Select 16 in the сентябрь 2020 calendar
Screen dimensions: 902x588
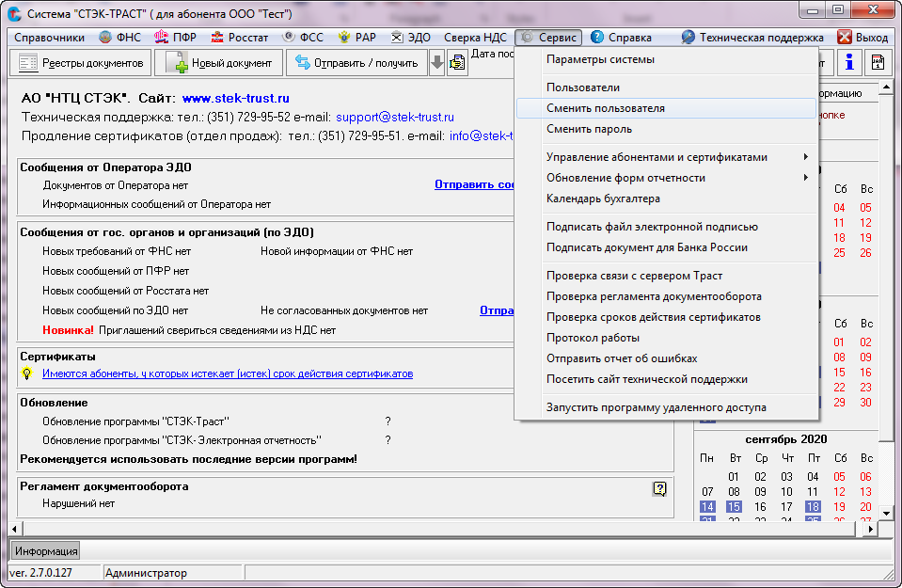(760, 507)
